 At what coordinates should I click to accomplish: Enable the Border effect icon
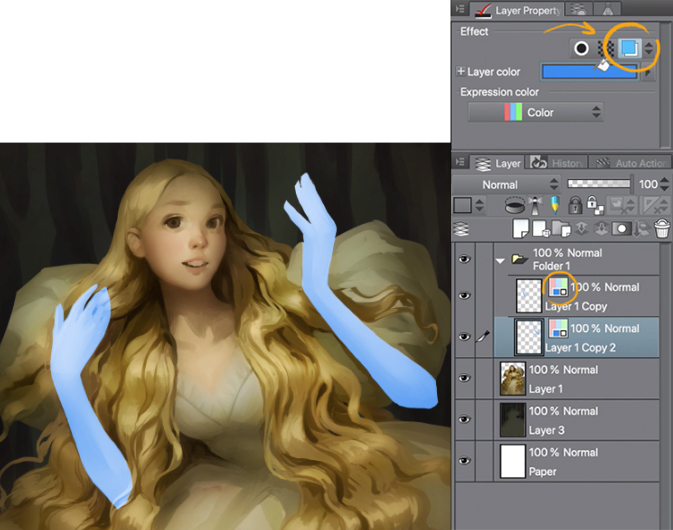click(x=581, y=48)
